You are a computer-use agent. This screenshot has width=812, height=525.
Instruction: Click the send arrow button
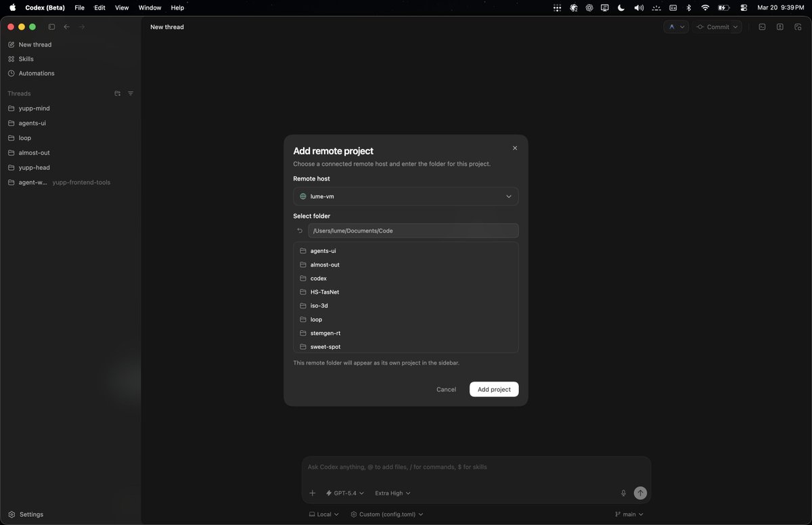coord(640,493)
